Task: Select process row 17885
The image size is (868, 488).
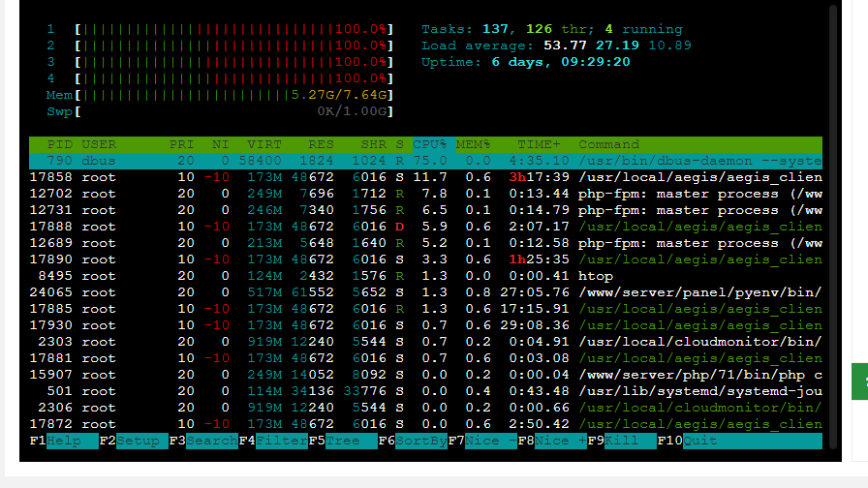Action: click(x=425, y=309)
